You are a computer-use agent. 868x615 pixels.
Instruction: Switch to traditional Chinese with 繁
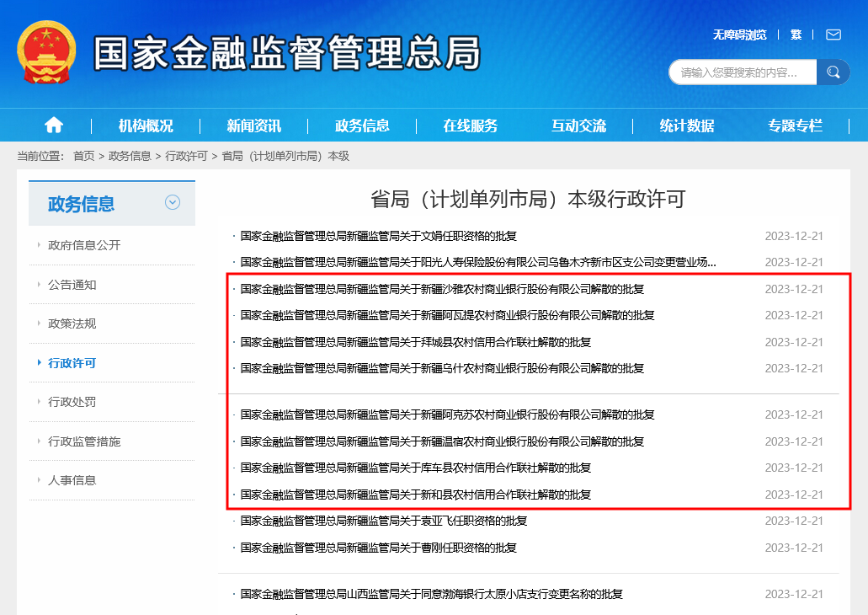point(796,35)
